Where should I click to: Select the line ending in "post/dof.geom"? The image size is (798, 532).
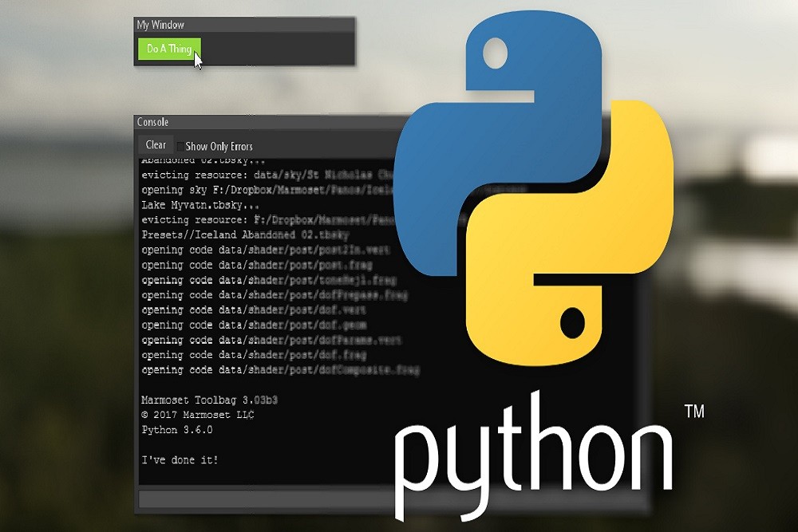[x=254, y=325]
